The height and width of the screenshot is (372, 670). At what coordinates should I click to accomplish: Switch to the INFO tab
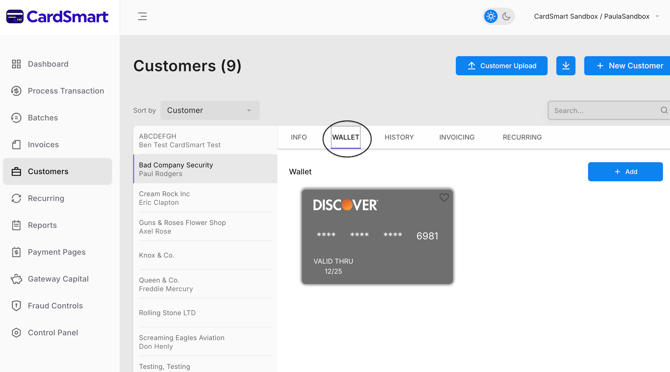point(299,137)
